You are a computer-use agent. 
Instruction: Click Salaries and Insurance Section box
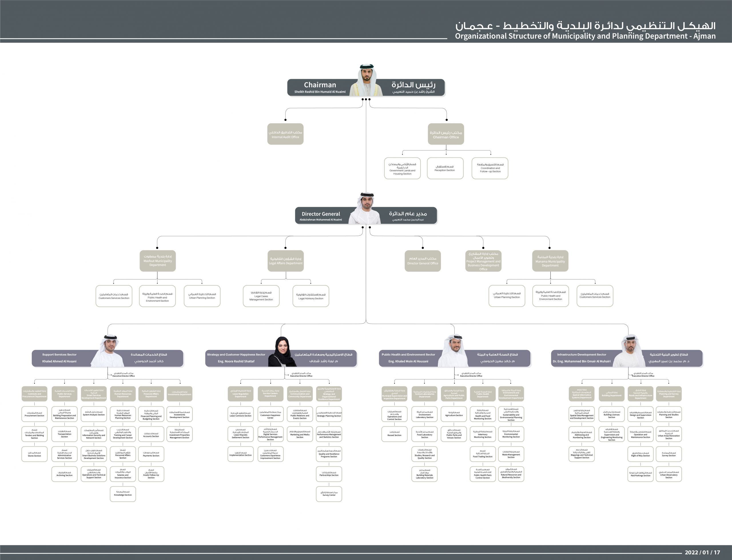click(x=123, y=474)
